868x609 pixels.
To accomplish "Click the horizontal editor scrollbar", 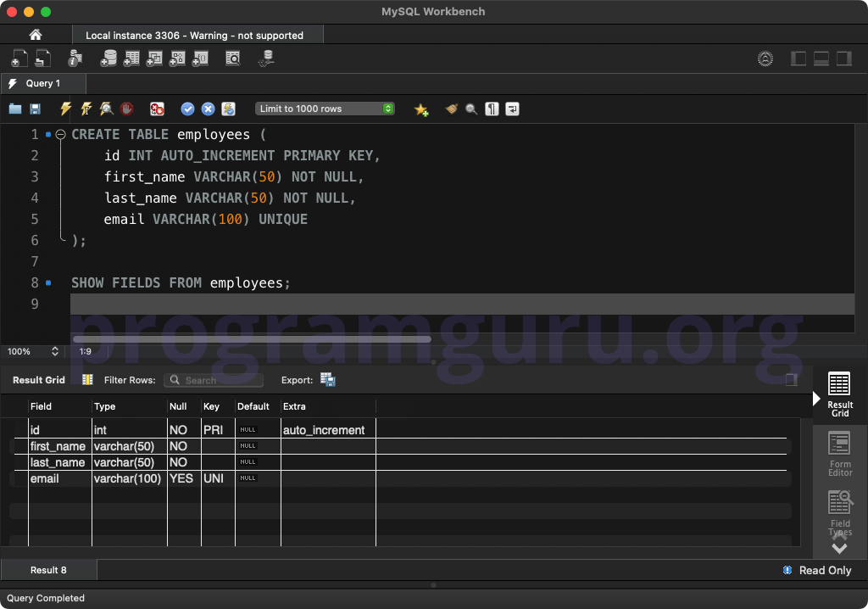I will click(x=252, y=338).
